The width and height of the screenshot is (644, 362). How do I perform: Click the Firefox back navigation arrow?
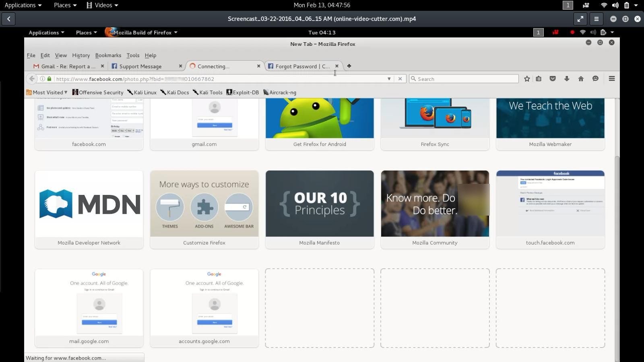32,79
